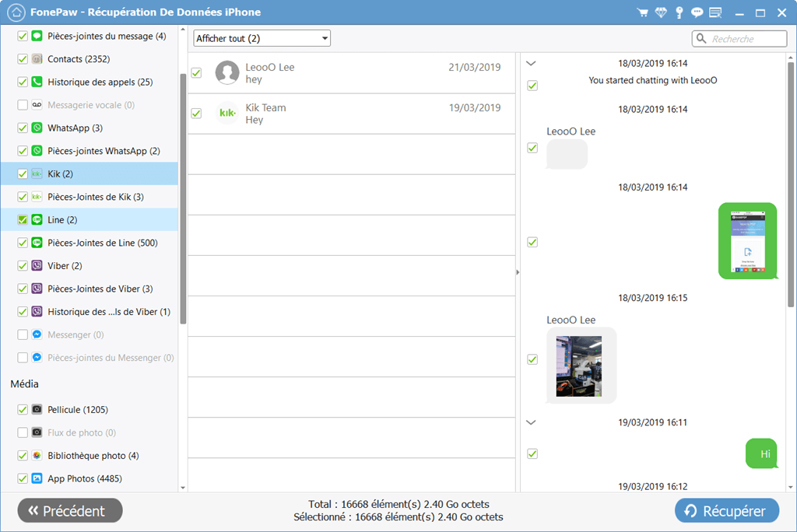Screen dimensions: 797x532
Task: Select the Kik (2) category
Action: tap(90, 173)
